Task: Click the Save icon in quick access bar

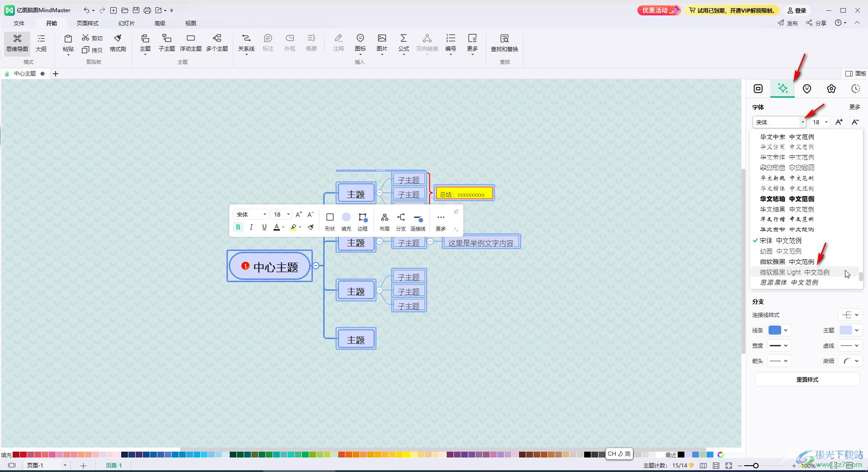Action: (x=136, y=10)
